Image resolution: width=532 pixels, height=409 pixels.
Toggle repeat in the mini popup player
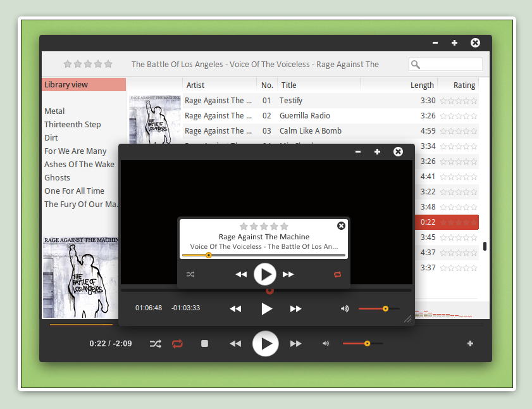338,274
